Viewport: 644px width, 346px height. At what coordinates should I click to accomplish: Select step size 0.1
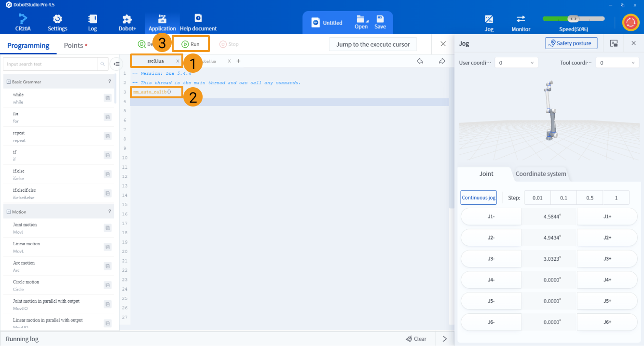563,198
